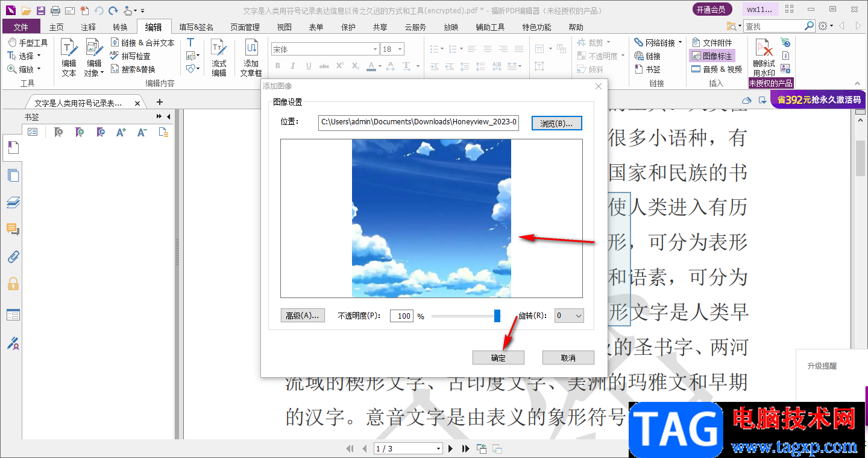Toggle Bold text formatting

[x=278, y=66]
